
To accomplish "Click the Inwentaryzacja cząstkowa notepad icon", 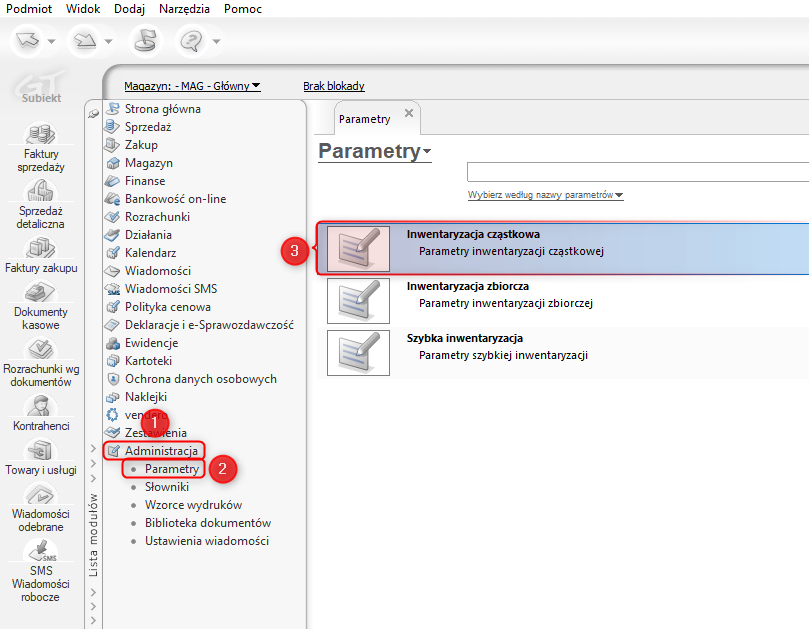I will click(x=358, y=249).
